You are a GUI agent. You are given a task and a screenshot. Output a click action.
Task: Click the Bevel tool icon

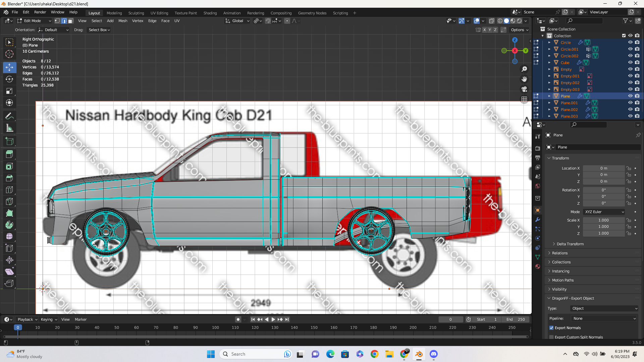click(x=9, y=178)
